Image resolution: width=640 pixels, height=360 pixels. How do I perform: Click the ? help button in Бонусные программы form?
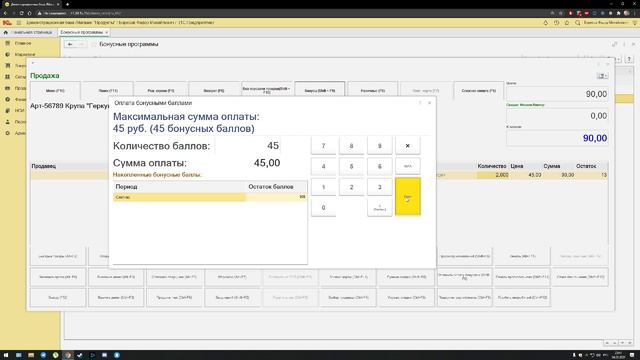[629, 59]
